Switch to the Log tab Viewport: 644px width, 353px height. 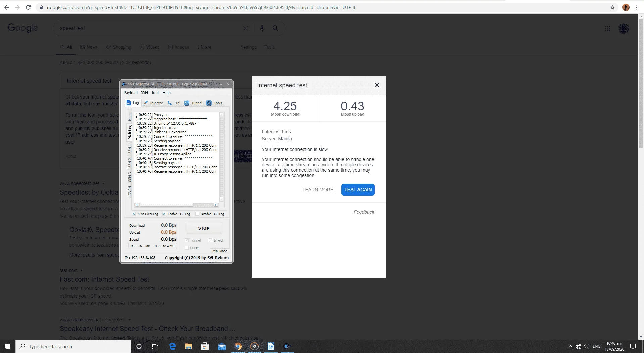point(132,103)
